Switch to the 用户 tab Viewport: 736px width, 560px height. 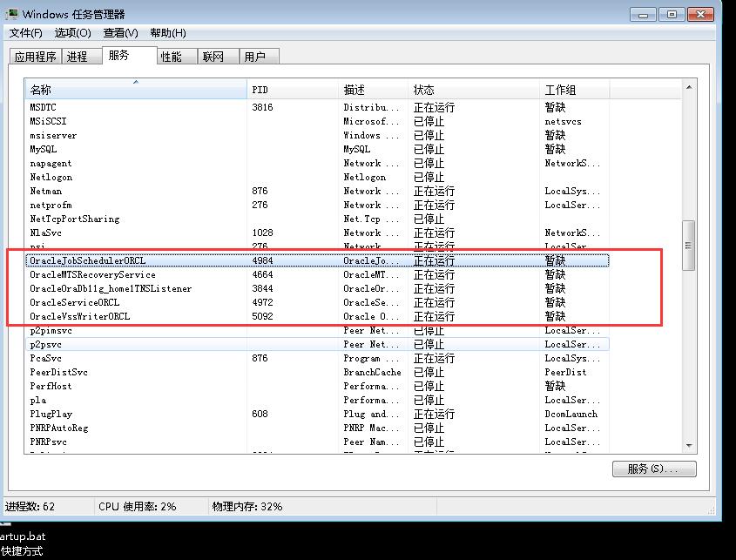[259, 57]
